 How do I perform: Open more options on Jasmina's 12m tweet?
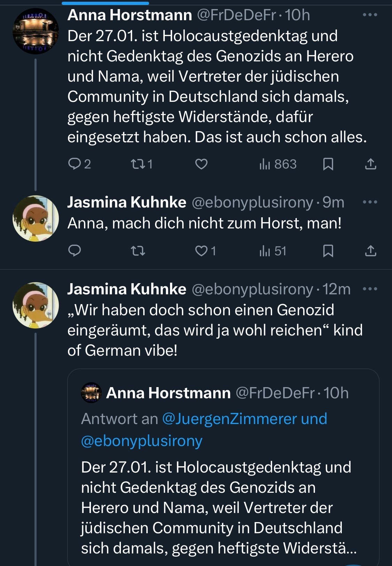pyautogui.click(x=370, y=289)
